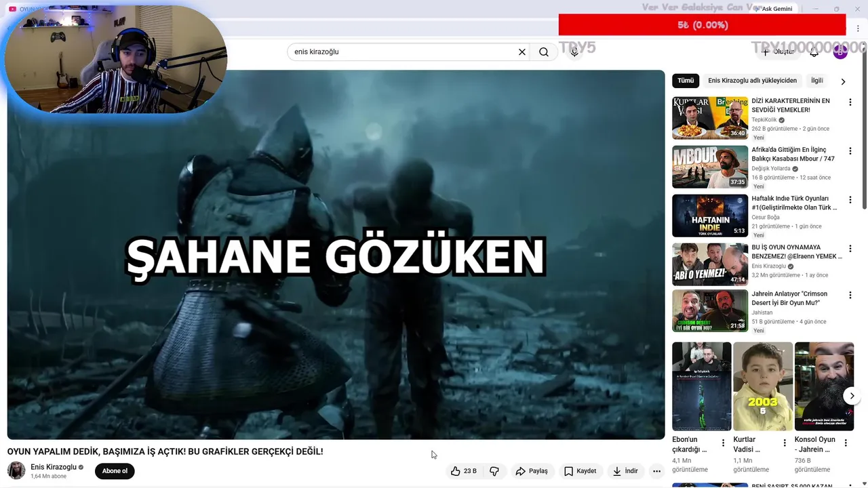Dislike the video with the thumbs-down icon
868x488 pixels.
pos(494,471)
